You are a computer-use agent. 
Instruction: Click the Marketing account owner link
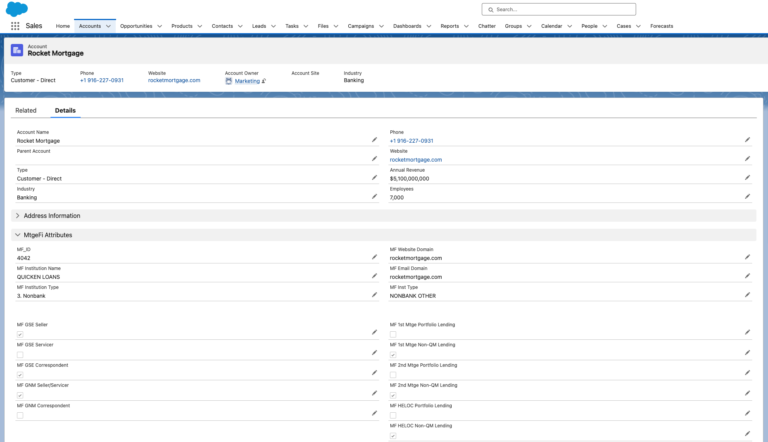[247, 81]
